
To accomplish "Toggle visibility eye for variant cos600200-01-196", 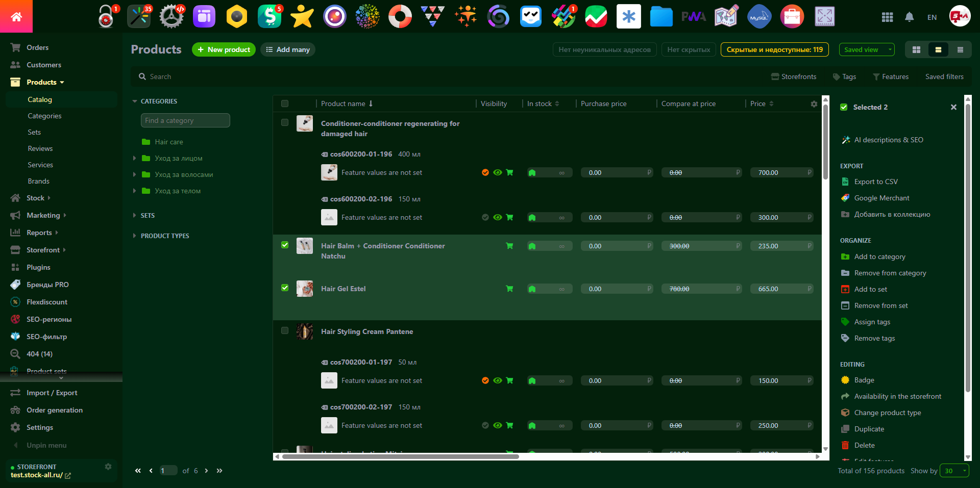I will (497, 172).
